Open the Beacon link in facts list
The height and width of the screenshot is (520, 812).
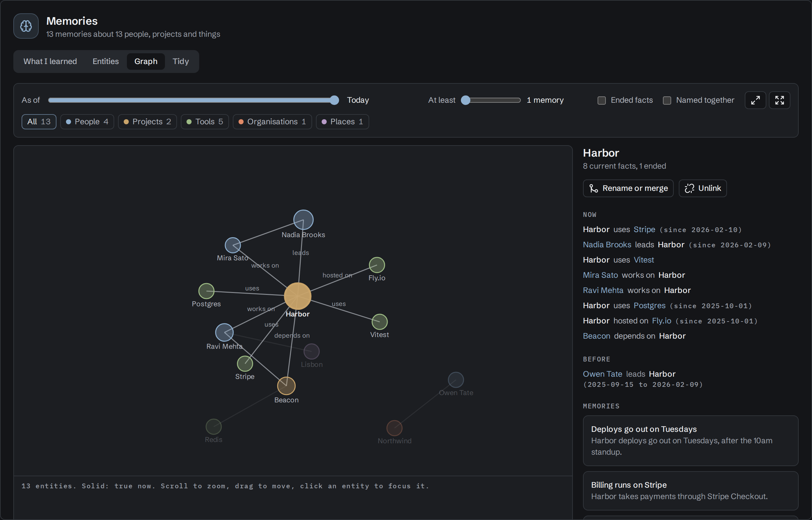click(x=597, y=336)
